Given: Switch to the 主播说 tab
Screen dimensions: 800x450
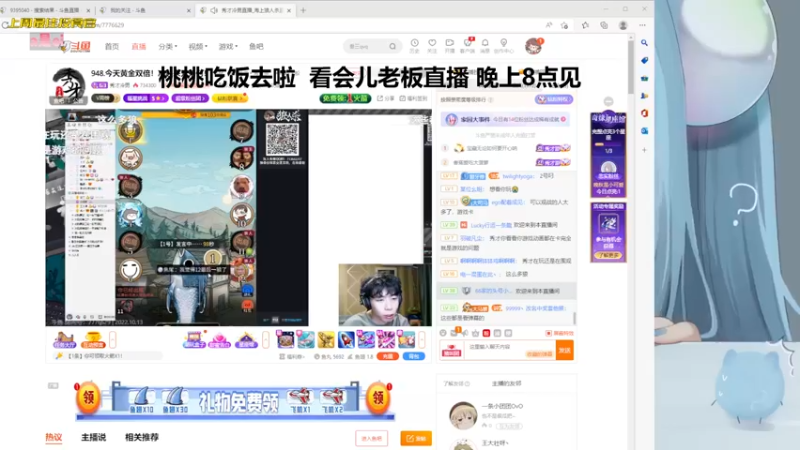Looking at the screenshot, I should (x=93, y=437).
